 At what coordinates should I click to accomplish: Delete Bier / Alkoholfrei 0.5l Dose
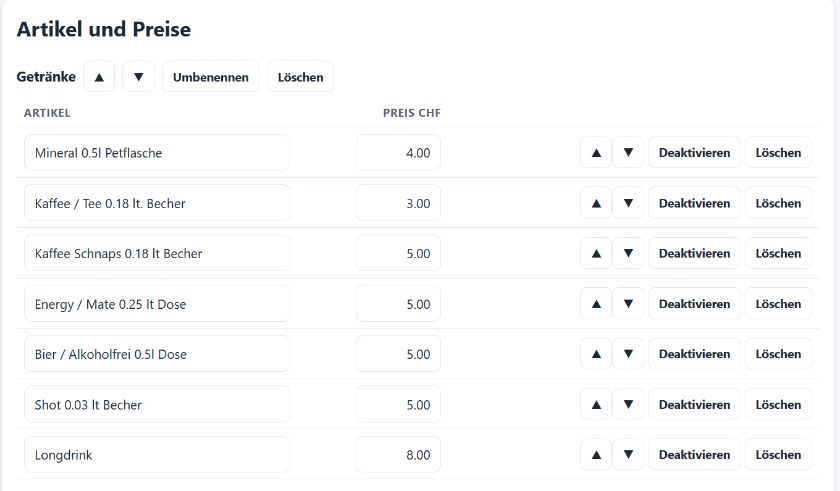coord(778,354)
